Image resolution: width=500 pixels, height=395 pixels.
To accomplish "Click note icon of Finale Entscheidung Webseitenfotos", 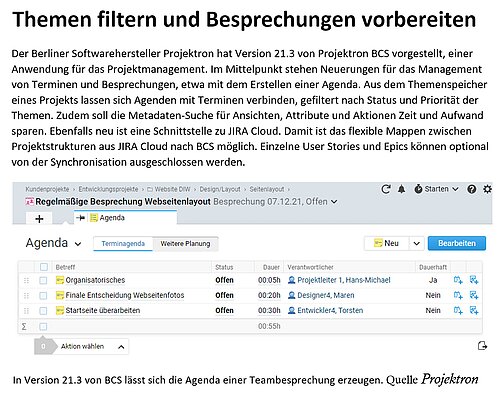I will (x=60, y=295).
